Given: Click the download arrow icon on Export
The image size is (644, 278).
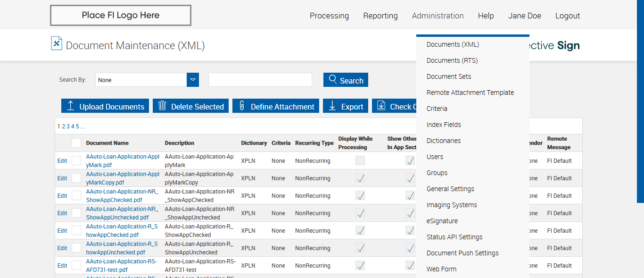Looking at the screenshot, I should click(x=332, y=106).
